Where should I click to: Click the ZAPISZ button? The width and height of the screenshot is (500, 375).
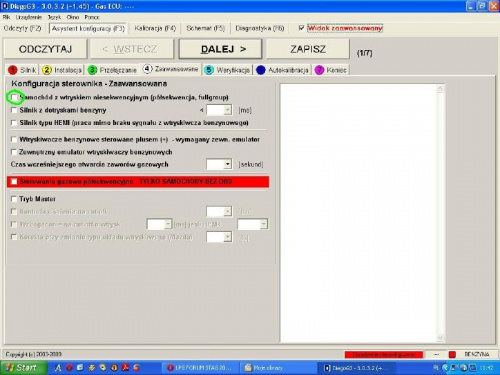[308, 49]
